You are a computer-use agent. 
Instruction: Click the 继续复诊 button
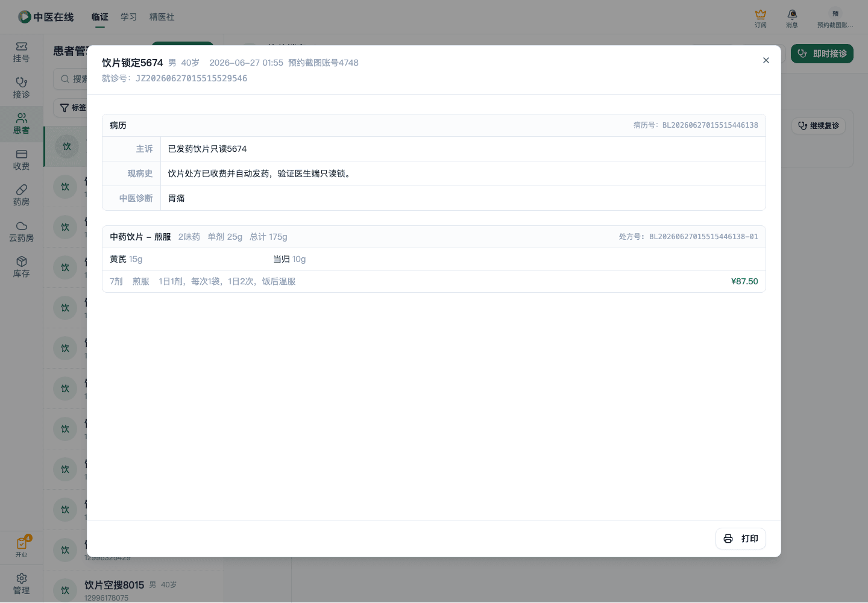pos(819,126)
